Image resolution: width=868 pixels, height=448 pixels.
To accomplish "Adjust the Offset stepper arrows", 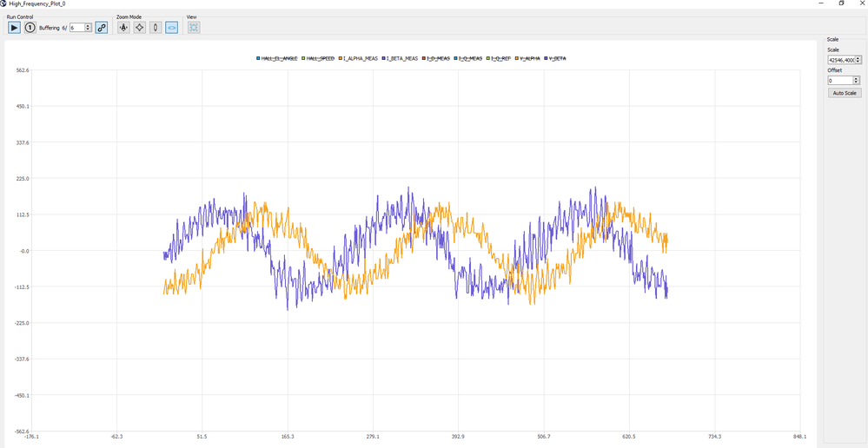I will pyautogui.click(x=855, y=80).
